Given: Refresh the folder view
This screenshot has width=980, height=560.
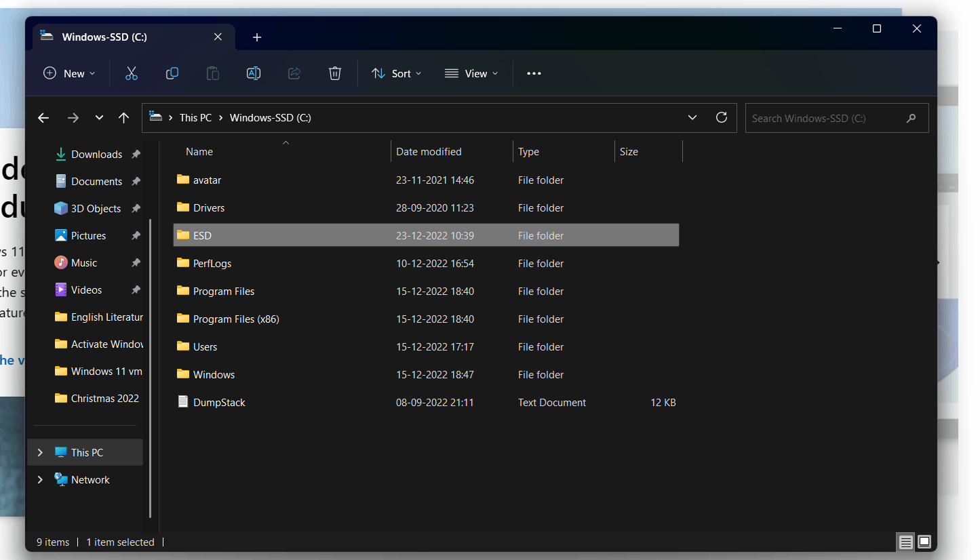Looking at the screenshot, I should [721, 117].
